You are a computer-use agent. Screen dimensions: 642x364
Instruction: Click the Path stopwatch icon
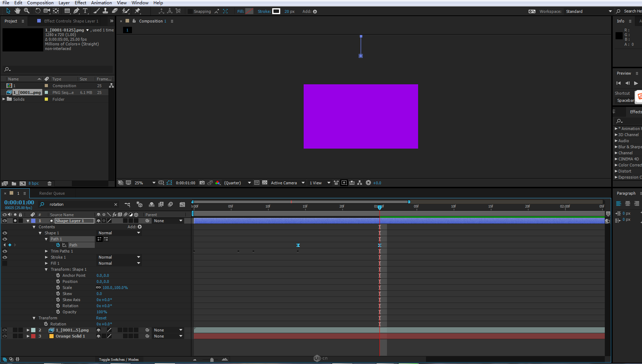(x=58, y=245)
